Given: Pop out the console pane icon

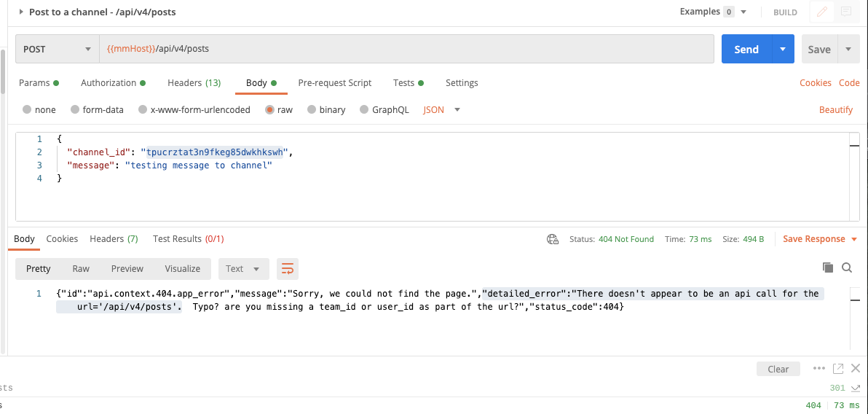Looking at the screenshot, I should [x=838, y=368].
